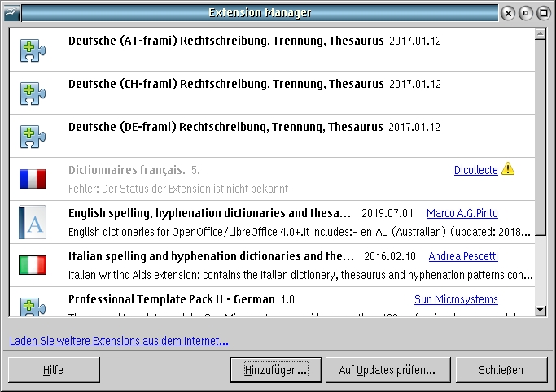The height and width of the screenshot is (392, 556).
Task: Open the Sun Microsystems publisher link
Action: tap(456, 299)
